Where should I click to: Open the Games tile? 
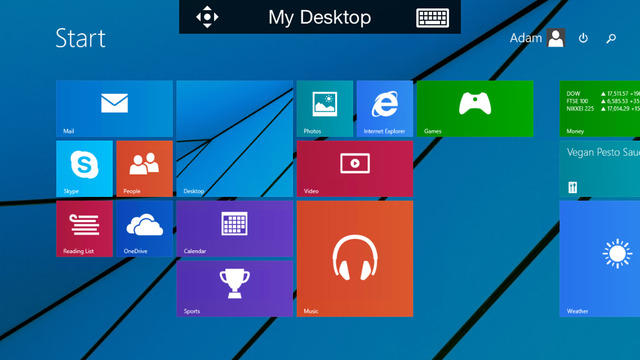475,109
